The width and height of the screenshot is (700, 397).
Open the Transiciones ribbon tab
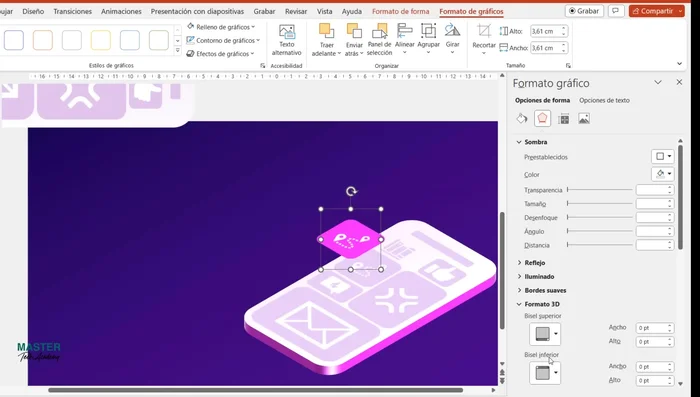tap(72, 11)
